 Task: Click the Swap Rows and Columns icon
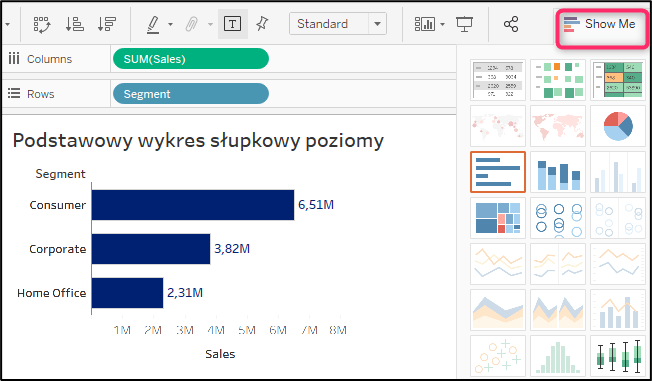pos(42,24)
